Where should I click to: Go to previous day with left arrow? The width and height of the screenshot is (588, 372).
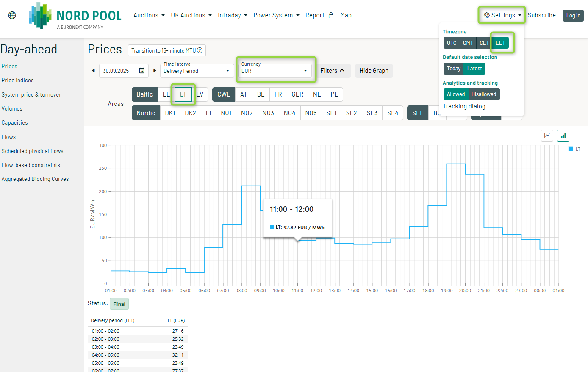93,71
